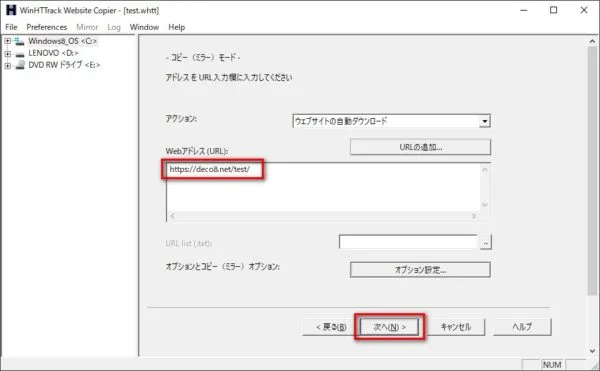Minimize the WinHTTrack window

click(524, 10)
